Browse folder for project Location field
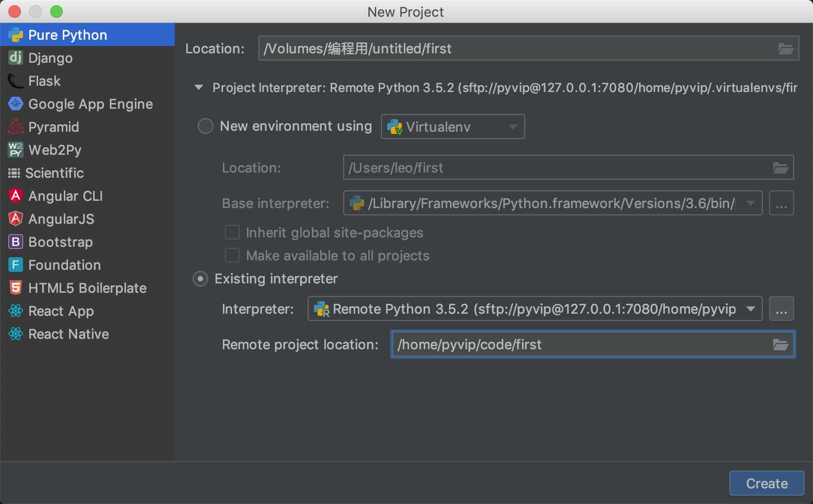This screenshot has width=813, height=504. (x=786, y=49)
